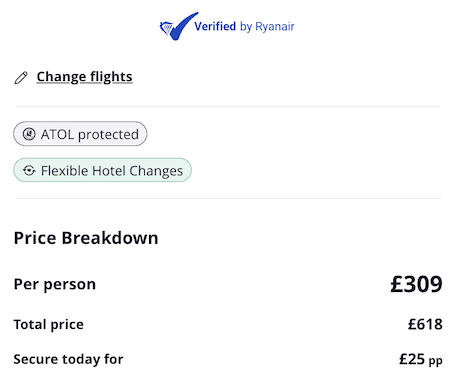This screenshot has width=454, height=381.
Task: Click the Flexible Hotel Changes refresh icon
Action: tap(29, 170)
